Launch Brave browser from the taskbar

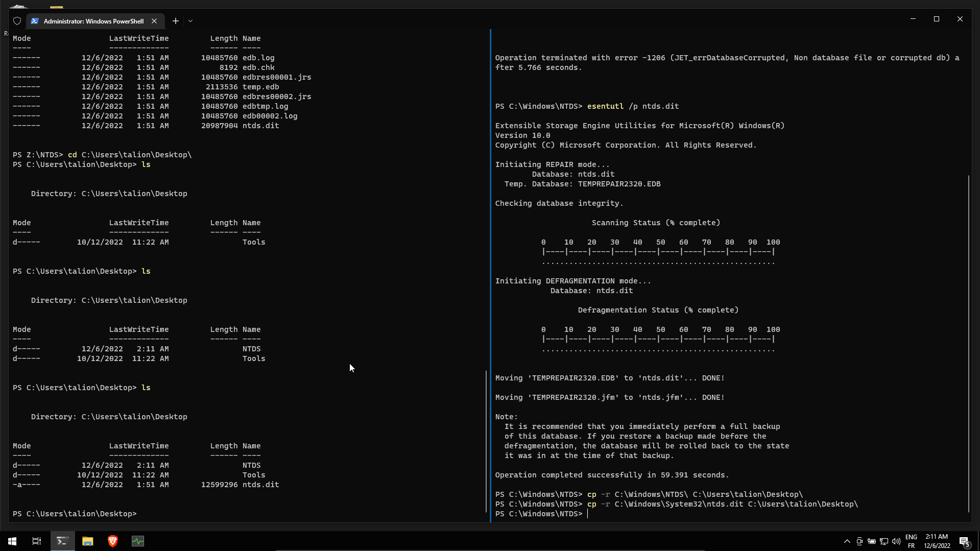(x=113, y=541)
